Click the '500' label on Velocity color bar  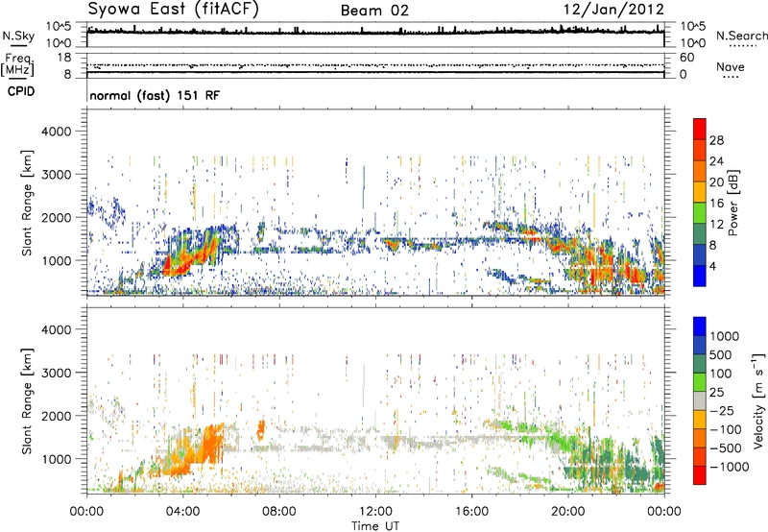coord(720,355)
